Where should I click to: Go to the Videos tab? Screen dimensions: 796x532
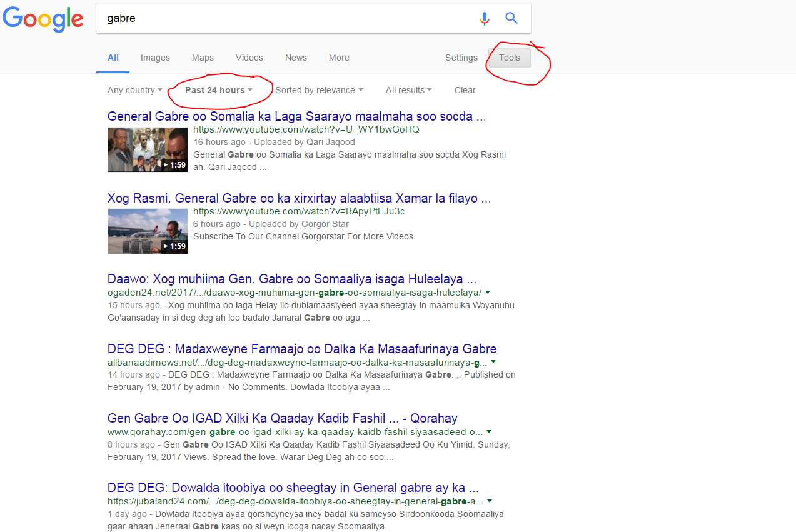tap(249, 58)
